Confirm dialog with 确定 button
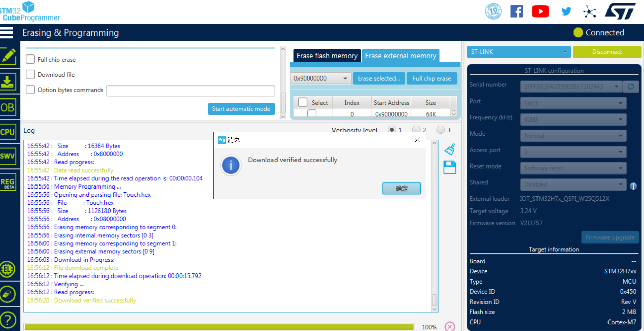 401,188
